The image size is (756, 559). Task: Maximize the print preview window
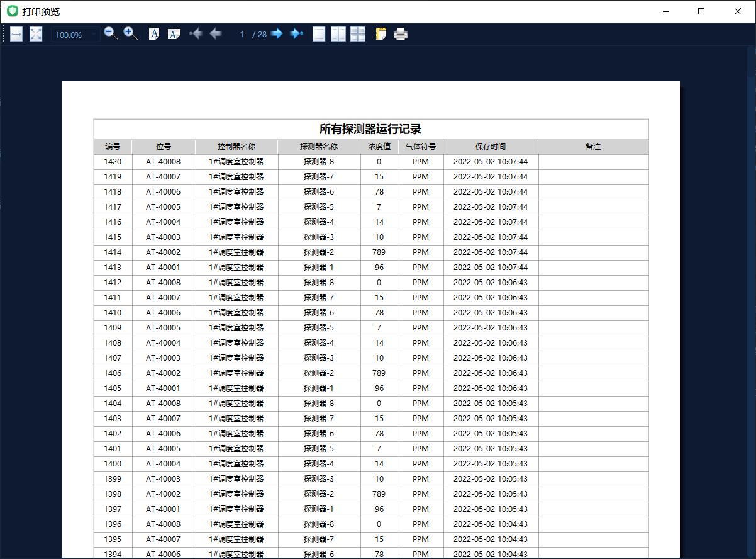[x=701, y=11]
